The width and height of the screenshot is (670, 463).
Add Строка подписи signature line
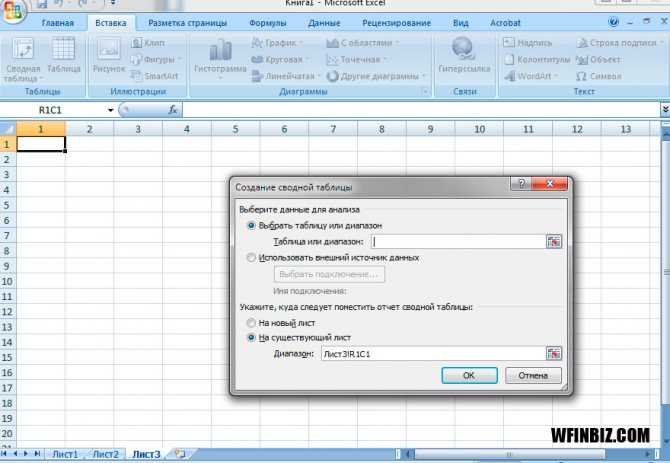[620, 43]
